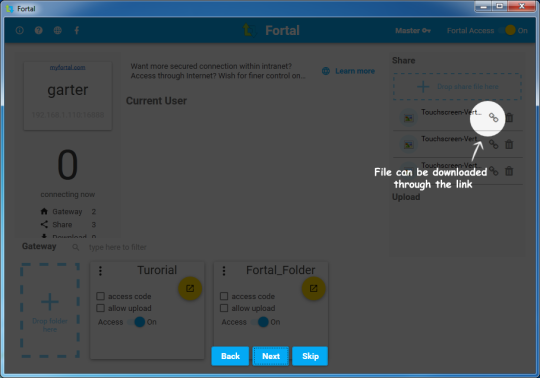Delete the first Touchscreen-Vert shared file
Image resolution: width=540 pixels, height=378 pixels.
[509, 118]
